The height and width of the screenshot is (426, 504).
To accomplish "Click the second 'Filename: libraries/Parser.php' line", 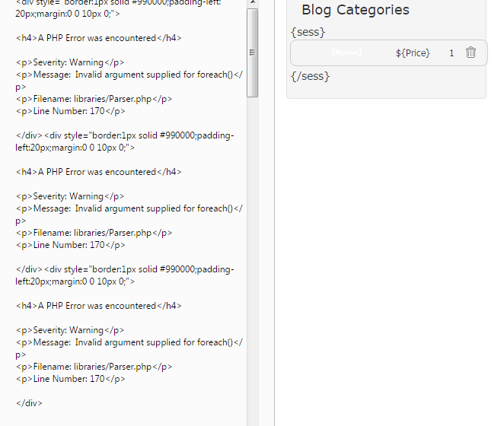I will click(x=94, y=233).
